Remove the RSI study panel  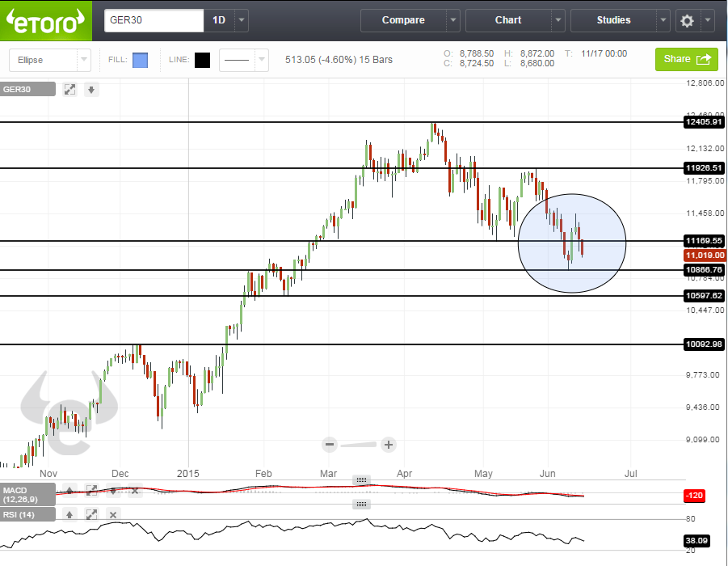(113, 514)
